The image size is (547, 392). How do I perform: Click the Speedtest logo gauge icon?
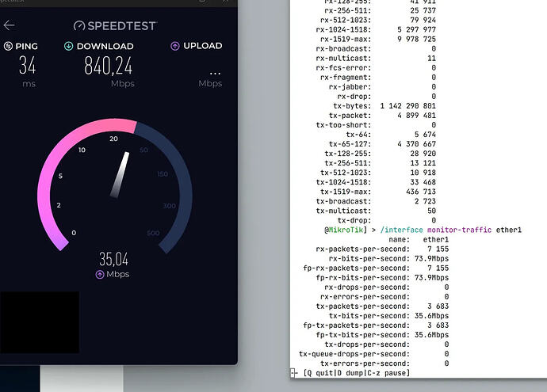pos(79,25)
